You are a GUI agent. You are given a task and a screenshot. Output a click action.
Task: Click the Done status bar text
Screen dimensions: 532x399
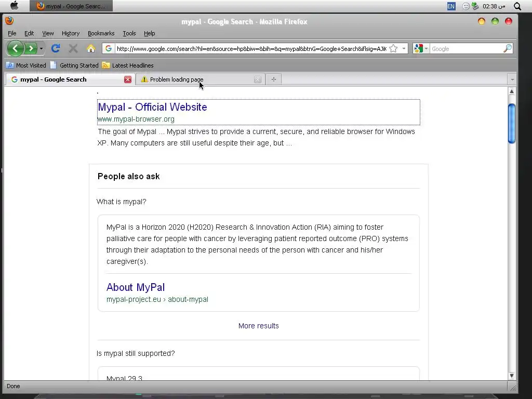tap(13, 386)
